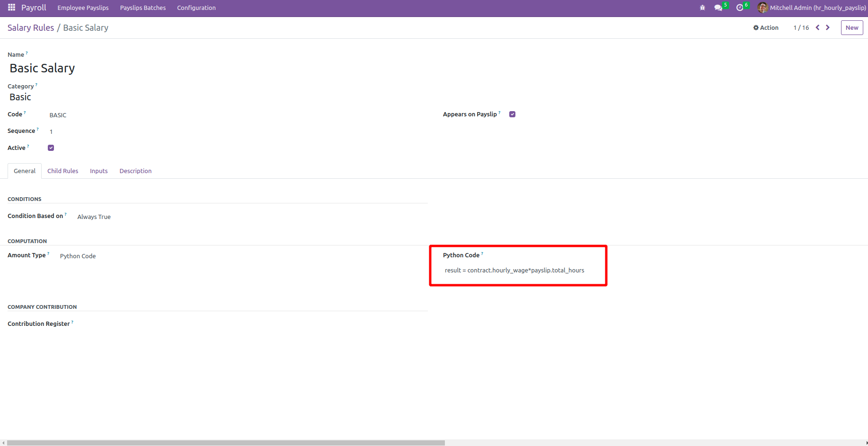
Task: Open the activities clock icon
Action: coord(740,8)
